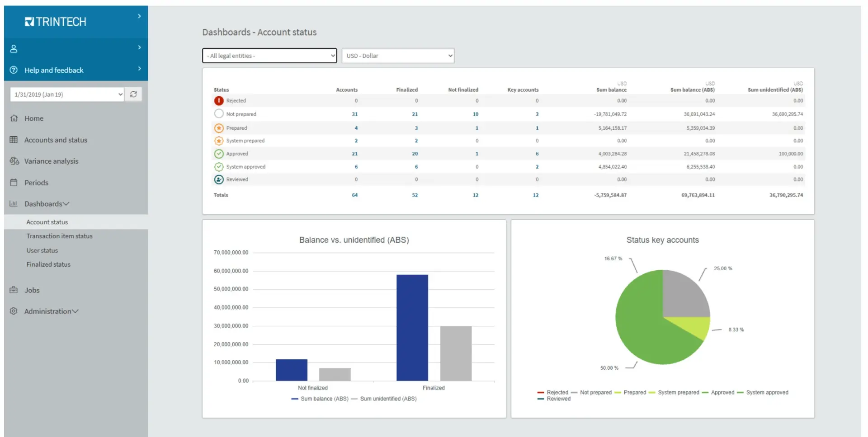Open the user profile icon
868x437 pixels.
14,48
